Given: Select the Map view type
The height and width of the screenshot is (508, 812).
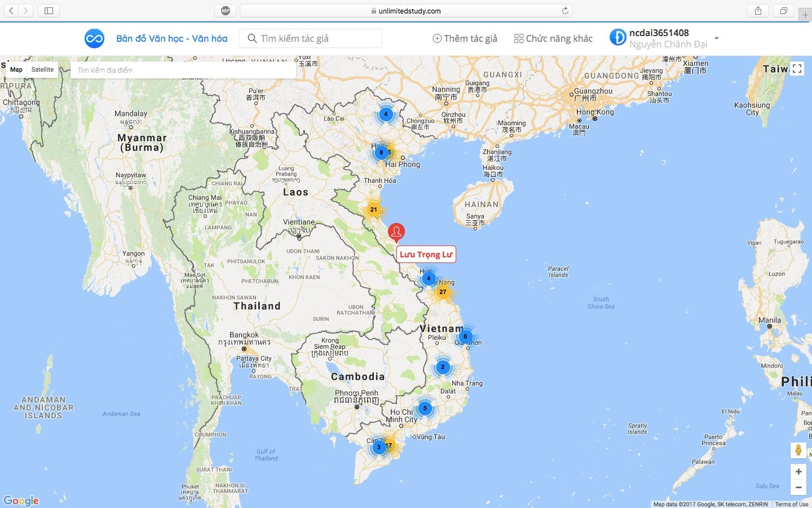Looking at the screenshot, I should pos(16,69).
